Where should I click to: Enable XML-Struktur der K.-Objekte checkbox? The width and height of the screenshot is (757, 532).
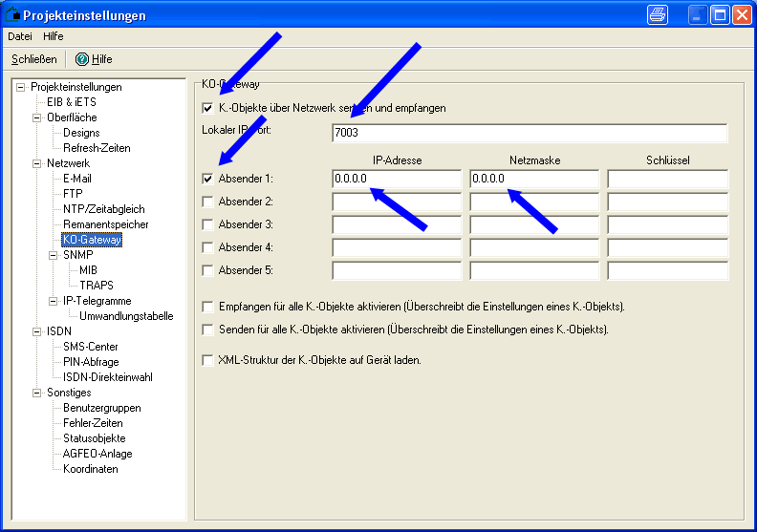click(208, 360)
